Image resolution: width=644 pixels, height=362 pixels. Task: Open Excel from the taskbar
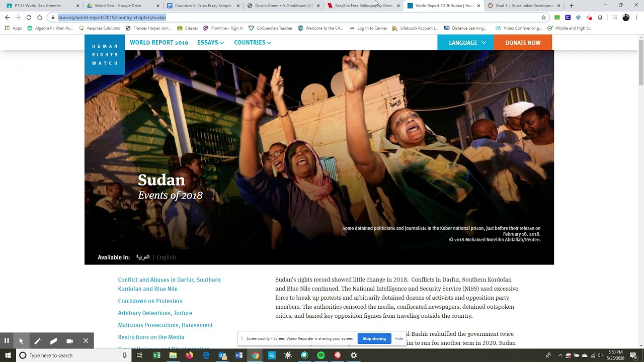[x=156, y=355]
